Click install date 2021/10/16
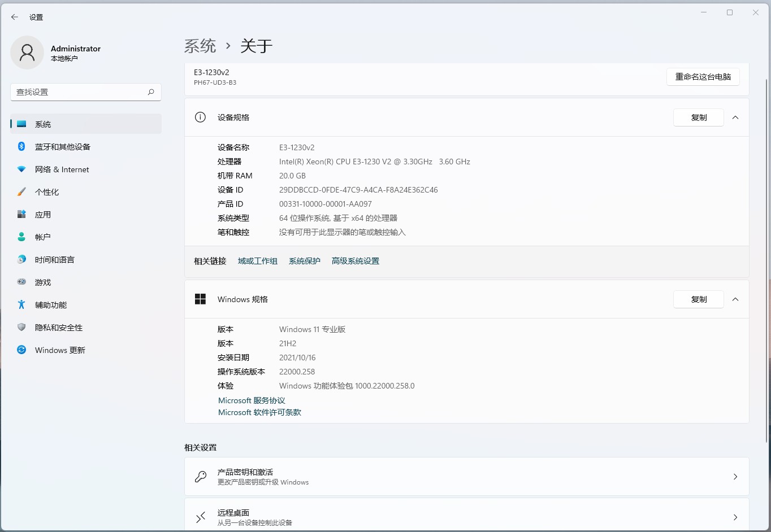The image size is (771, 532). click(x=297, y=357)
